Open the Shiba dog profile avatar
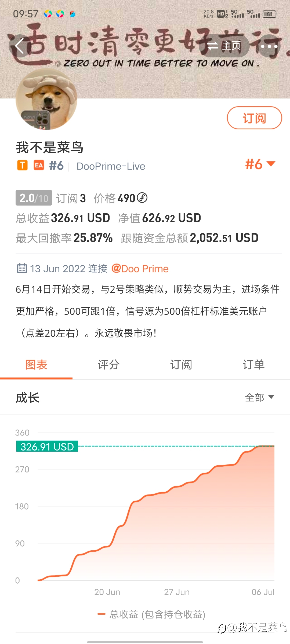Viewport: 290px width, 644px height. coord(46,99)
